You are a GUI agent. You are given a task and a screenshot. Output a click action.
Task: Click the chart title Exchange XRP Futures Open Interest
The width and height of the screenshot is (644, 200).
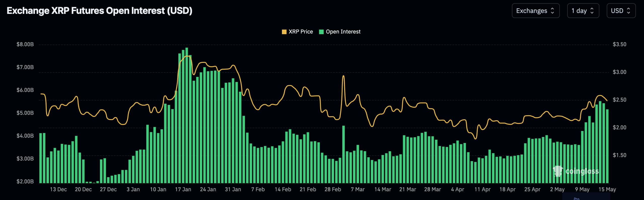[x=99, y=11]
